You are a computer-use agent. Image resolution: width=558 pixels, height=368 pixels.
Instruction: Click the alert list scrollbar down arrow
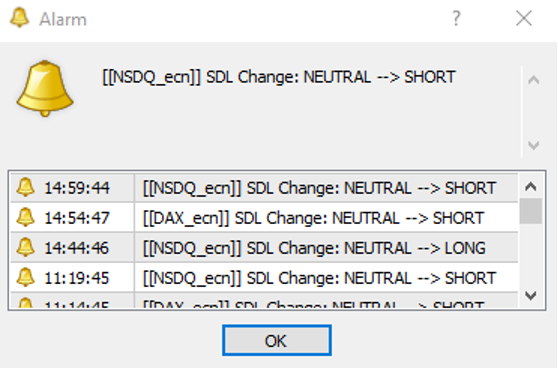(531, 295)
